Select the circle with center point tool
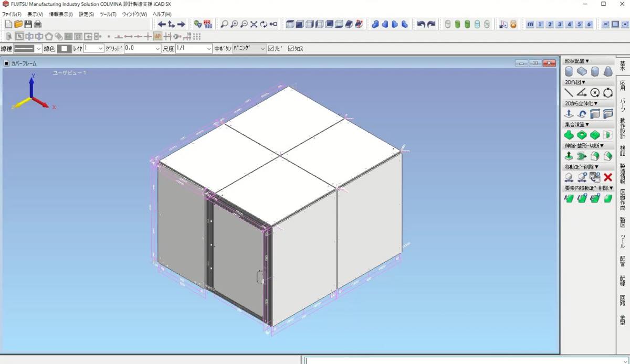 coord(595,93)
